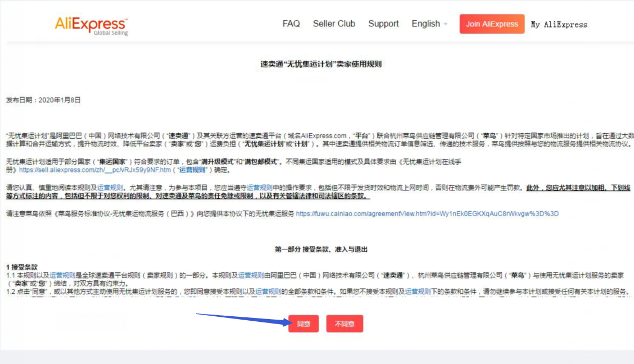Click 运营规则 link in clause 1.1 start
The image size is (634, 364).
point(62,275)
